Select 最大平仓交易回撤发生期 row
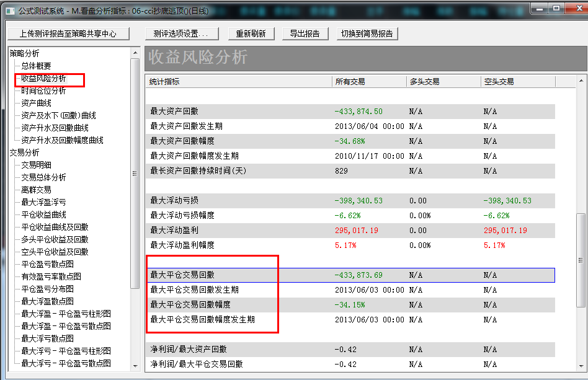Screen dimensions: 588x380 click(x=350, y=289)
